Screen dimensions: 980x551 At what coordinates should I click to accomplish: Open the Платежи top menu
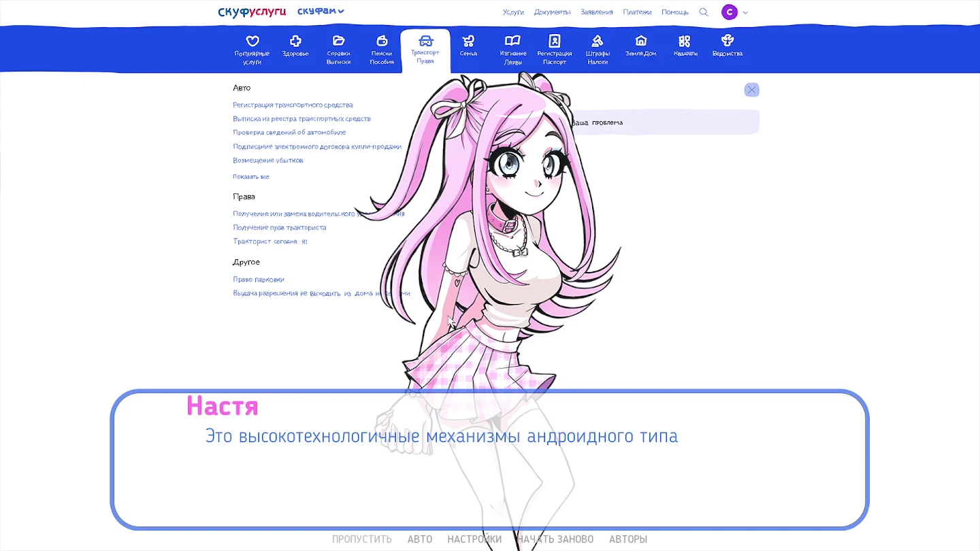(637, 12)
